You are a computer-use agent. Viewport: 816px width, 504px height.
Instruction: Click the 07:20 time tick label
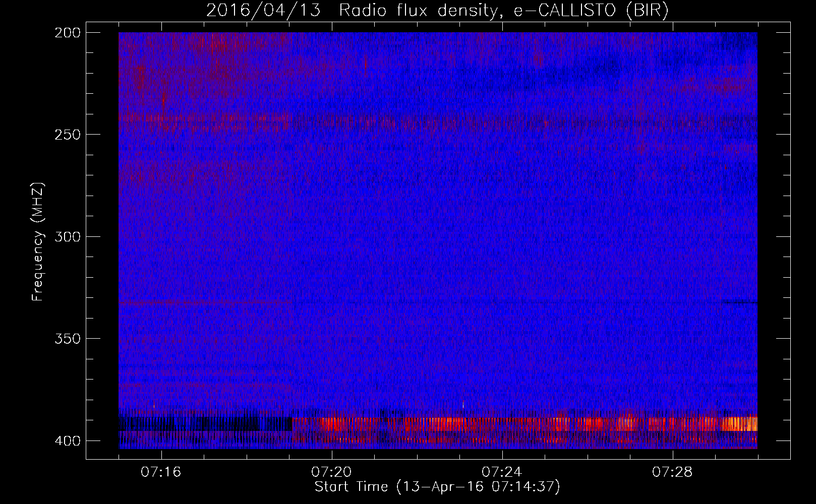click(x=331, y=472)
